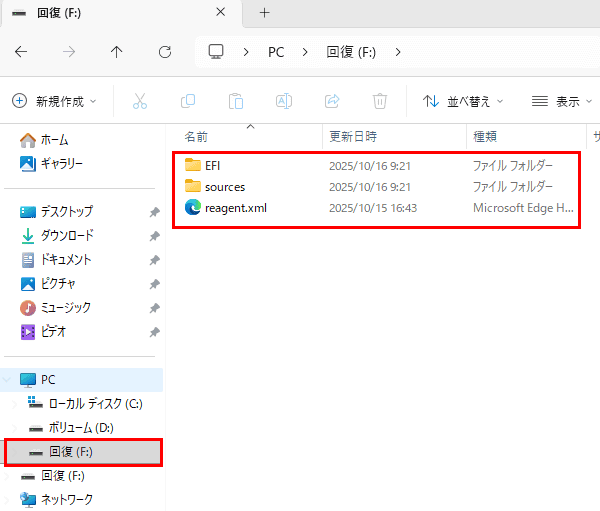The width and height of the screenshot is (600, 511).
Task: Click PC in the address breadcrumb
Action: pyautogui.click(x=276, y=52)
